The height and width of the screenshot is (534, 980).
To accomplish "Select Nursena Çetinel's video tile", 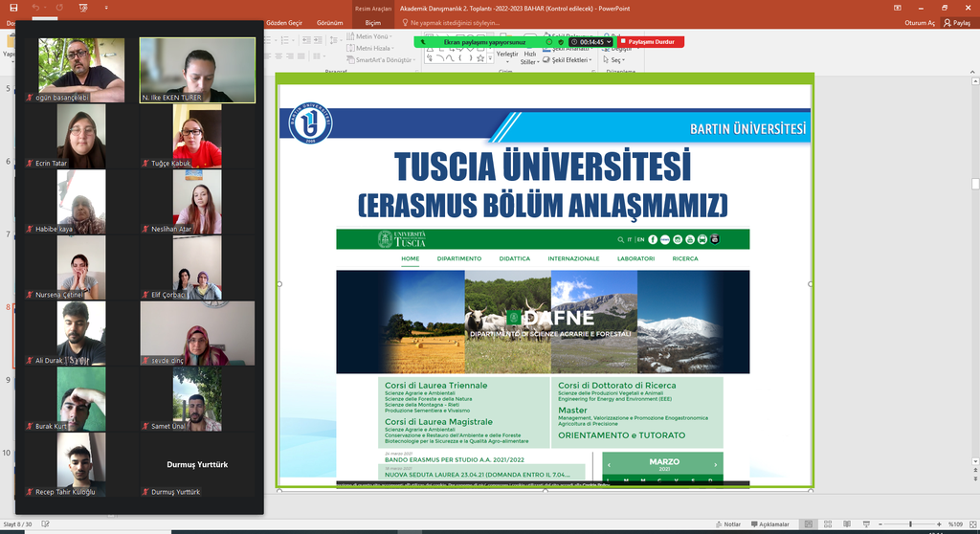I will [x=81, y=268].
